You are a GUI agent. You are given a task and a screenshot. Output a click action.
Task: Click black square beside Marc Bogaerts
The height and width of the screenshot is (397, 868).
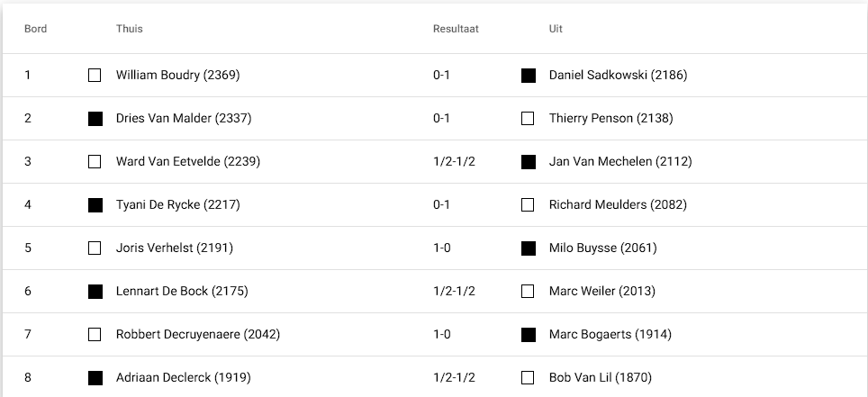point(529,335)
